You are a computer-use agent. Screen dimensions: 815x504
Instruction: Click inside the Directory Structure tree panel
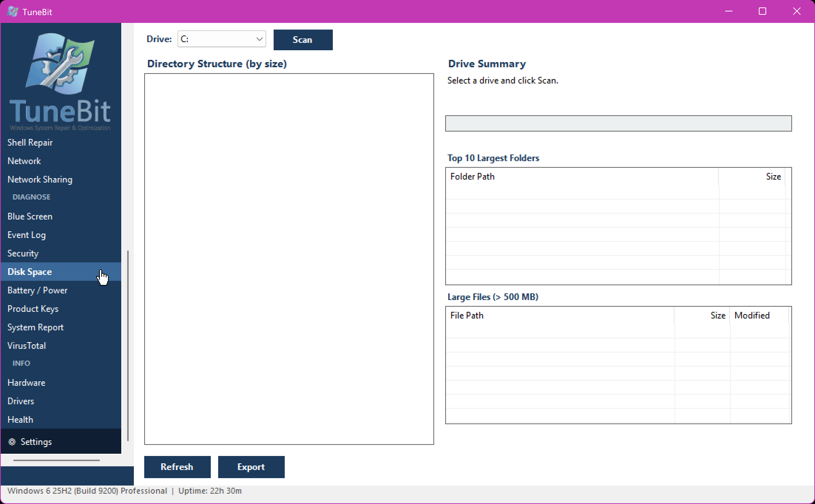pyautogui.click(x=289, y=259)
